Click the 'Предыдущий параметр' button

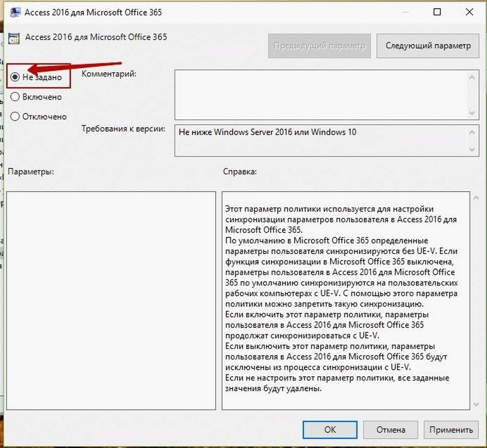pos(319,46)
